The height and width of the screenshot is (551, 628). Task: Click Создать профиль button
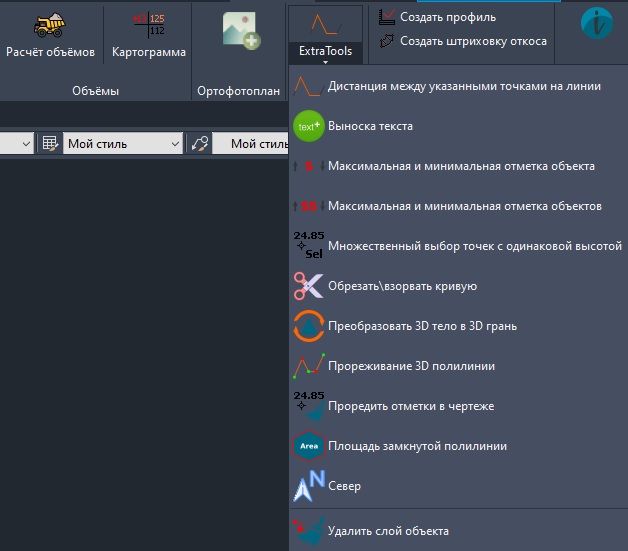pyautogui.click(x=447, y=17)
